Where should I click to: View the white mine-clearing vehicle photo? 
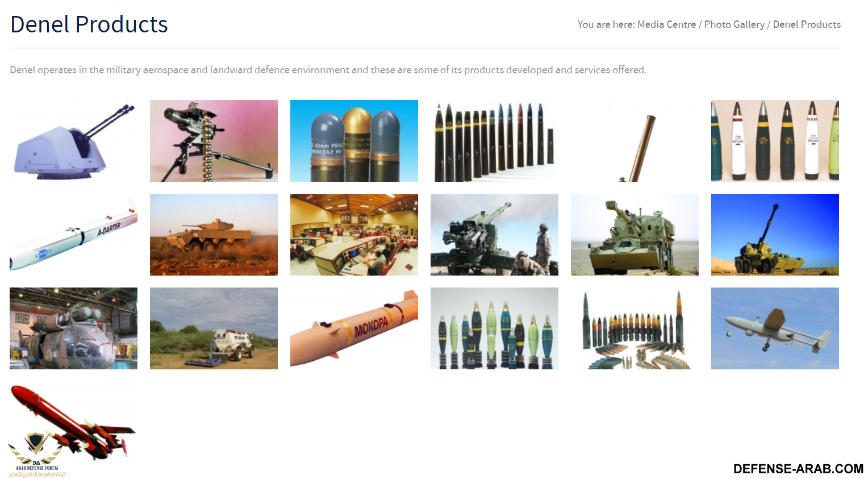coord(214,328)
